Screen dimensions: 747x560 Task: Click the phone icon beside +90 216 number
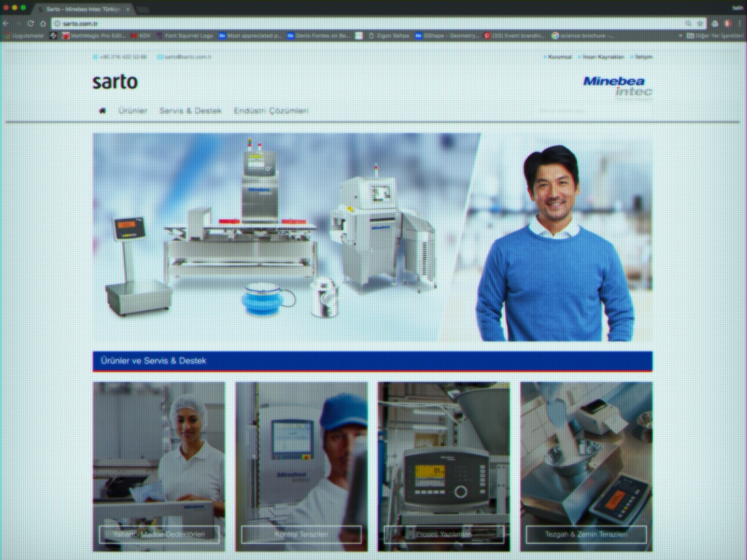[x=96, y=57]
